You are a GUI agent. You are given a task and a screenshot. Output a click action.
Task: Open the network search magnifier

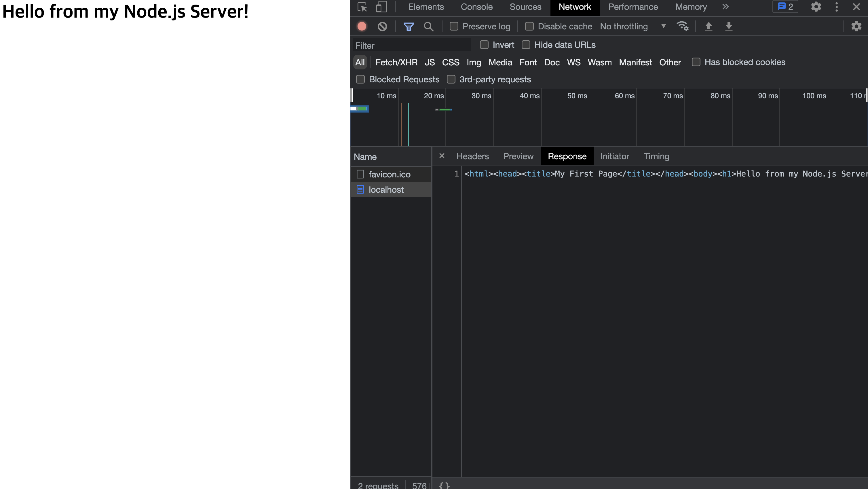[428, 26]
